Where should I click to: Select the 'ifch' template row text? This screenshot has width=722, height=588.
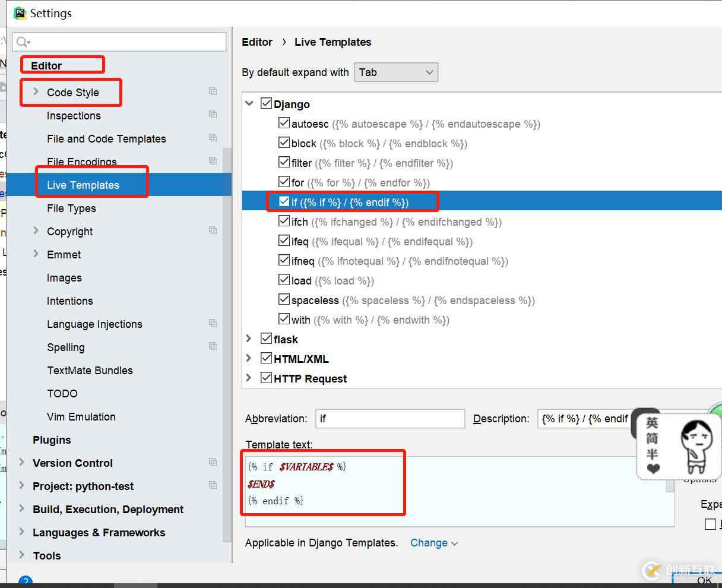(x=397, y=222)
